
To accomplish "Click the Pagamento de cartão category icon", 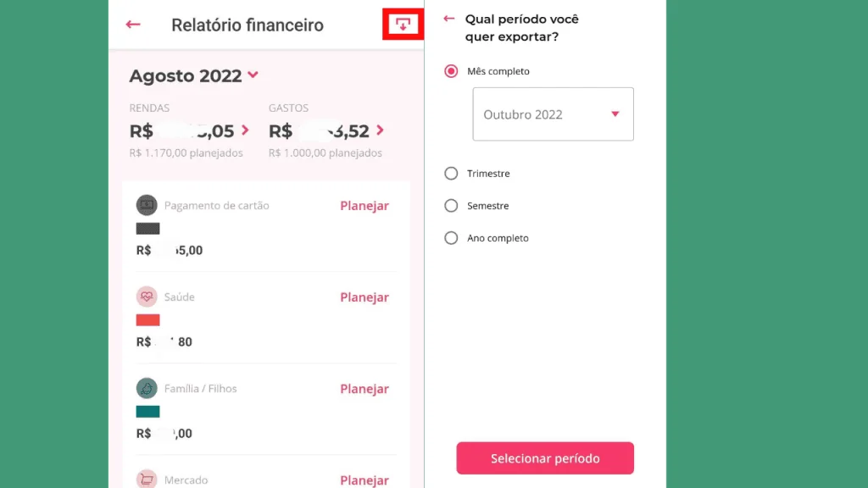I will [147, 205].
